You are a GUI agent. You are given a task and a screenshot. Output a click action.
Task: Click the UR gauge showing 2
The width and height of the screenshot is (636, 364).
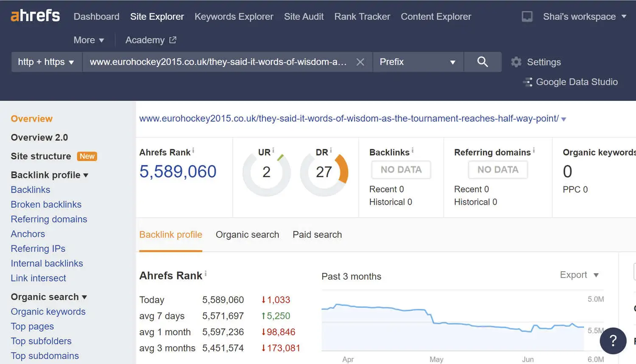pos(266,172)
